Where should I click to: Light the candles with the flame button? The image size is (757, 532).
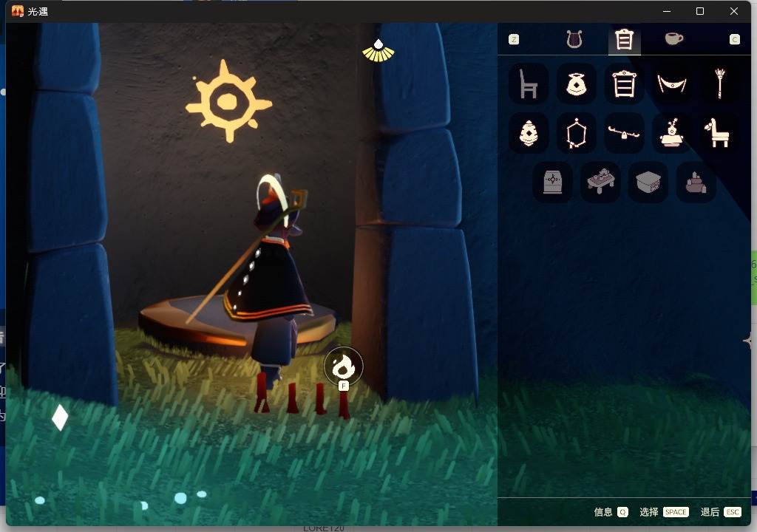(344, 366)
